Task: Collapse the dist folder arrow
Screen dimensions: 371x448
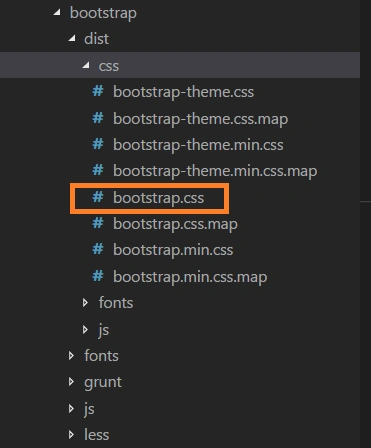Action: 72,39
